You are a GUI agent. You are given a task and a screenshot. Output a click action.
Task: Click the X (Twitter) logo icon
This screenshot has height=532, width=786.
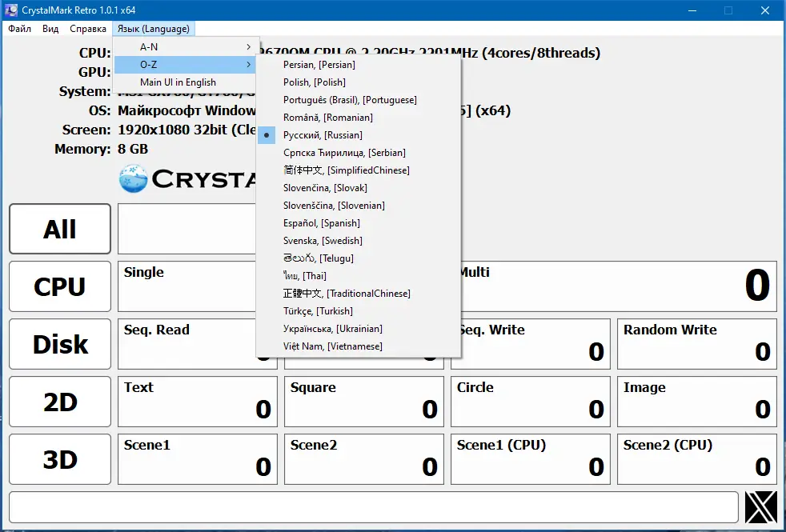pyautogui.click(x=761, y=507)
